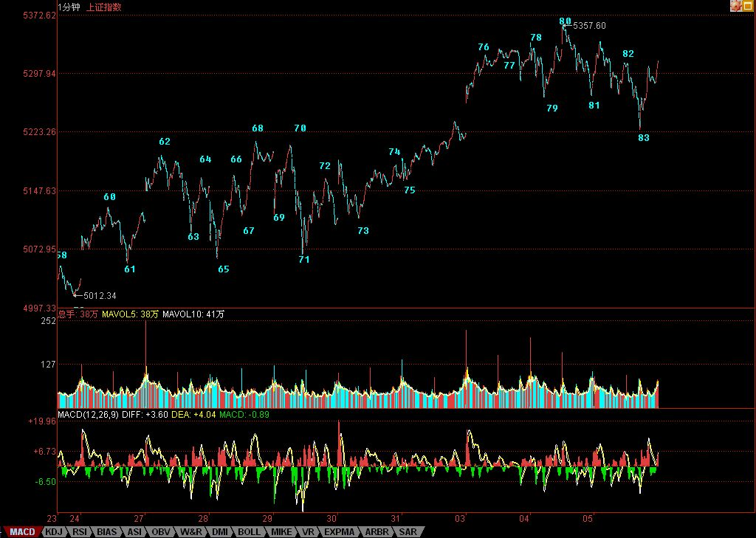Select the W&R indicator tab
The height and width of the screenshot is (538, 756).
click(190, 531)
